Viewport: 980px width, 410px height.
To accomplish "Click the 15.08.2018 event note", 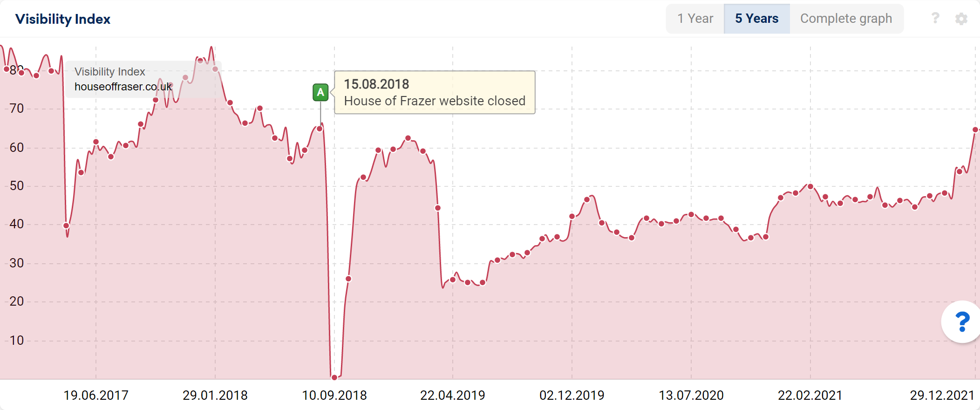I will click(x=435, y=92).
